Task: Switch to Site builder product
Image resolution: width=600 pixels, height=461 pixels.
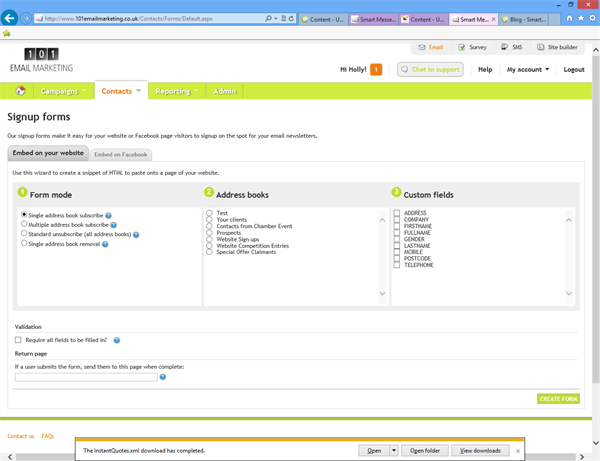Action: click(x=557, y=47)
